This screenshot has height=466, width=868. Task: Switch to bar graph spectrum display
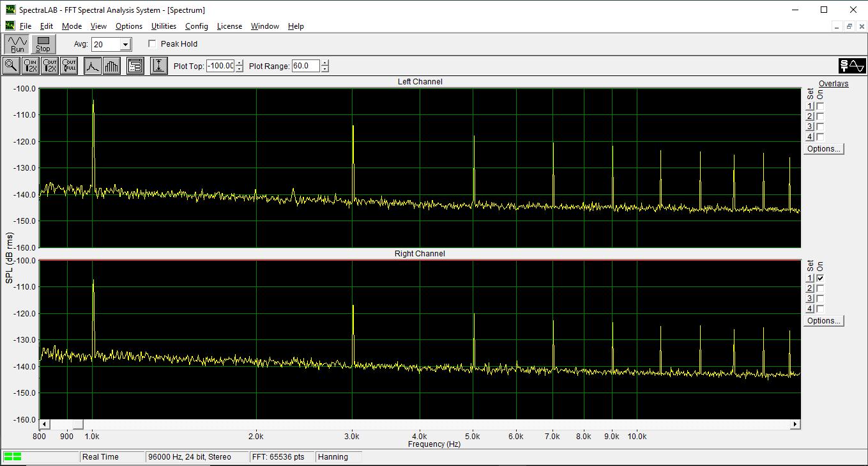tap(111, 66)
